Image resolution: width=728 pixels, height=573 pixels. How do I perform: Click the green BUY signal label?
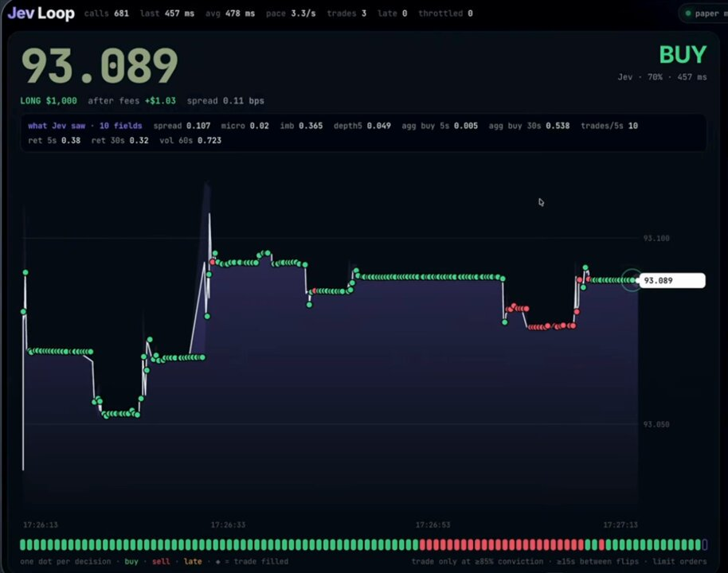(x=683, y=55)
